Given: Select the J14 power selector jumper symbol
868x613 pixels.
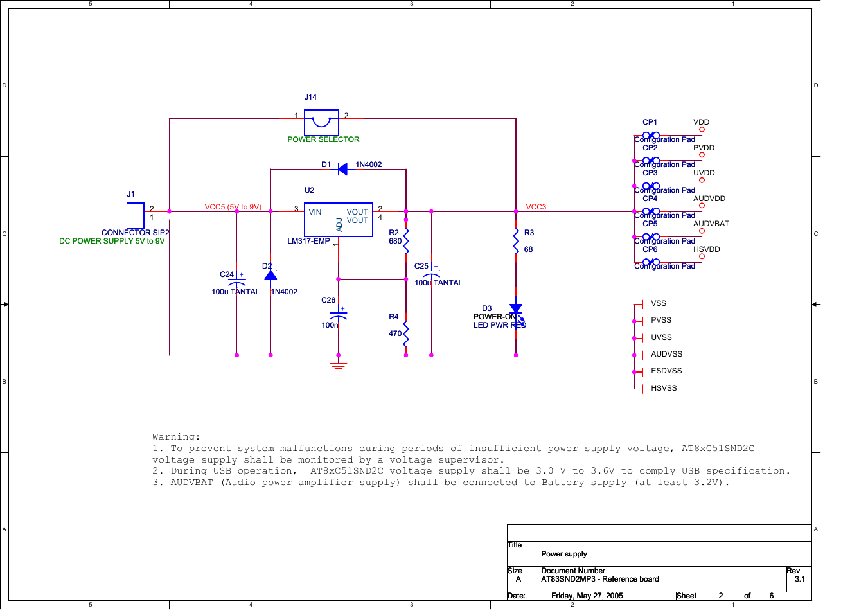Looking at the screenshot, I should [321, 122].
